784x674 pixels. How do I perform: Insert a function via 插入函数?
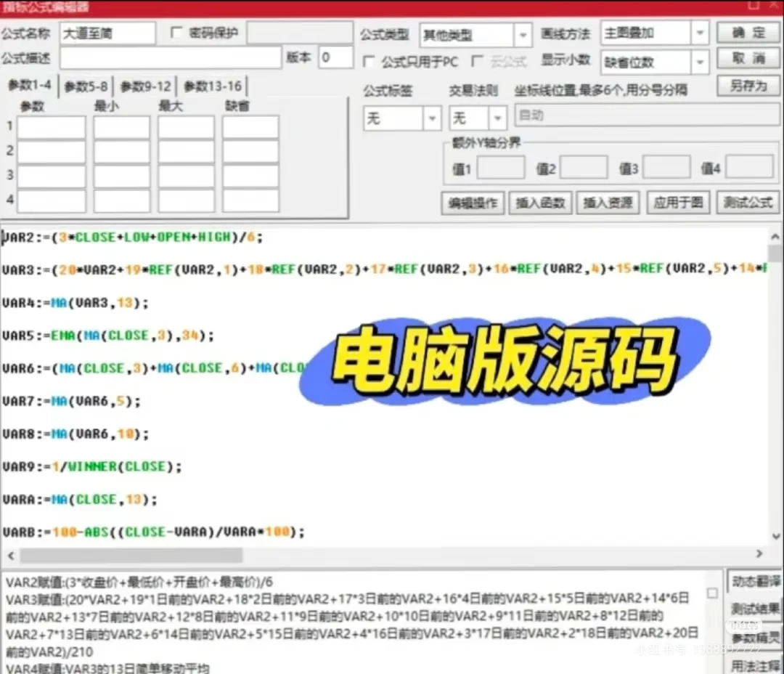[540, 203]
